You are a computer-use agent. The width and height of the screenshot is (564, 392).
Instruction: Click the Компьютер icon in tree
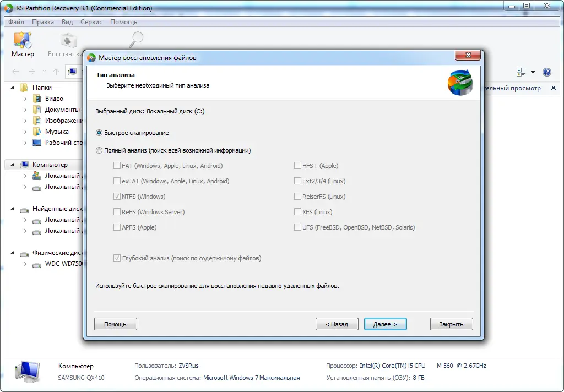24,165
